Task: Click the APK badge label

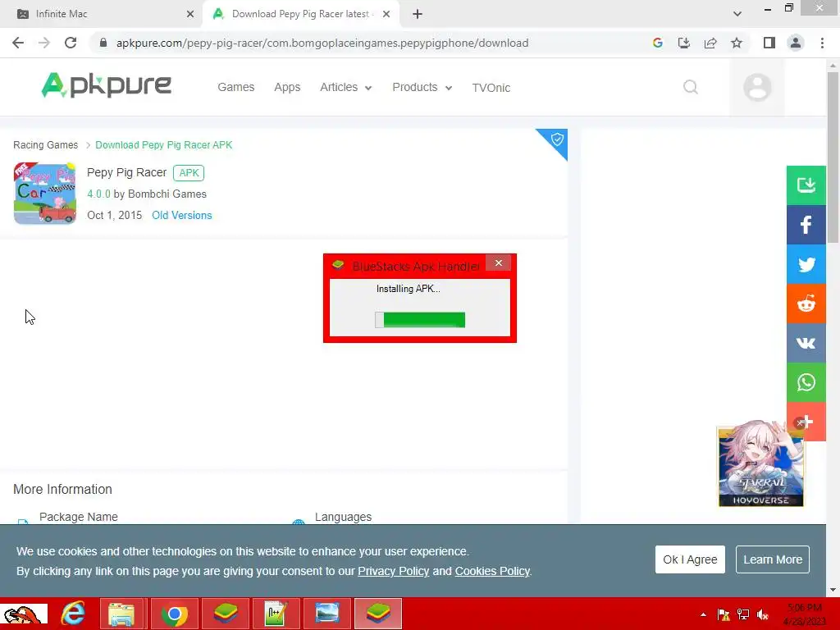Action: pos(189,173)
